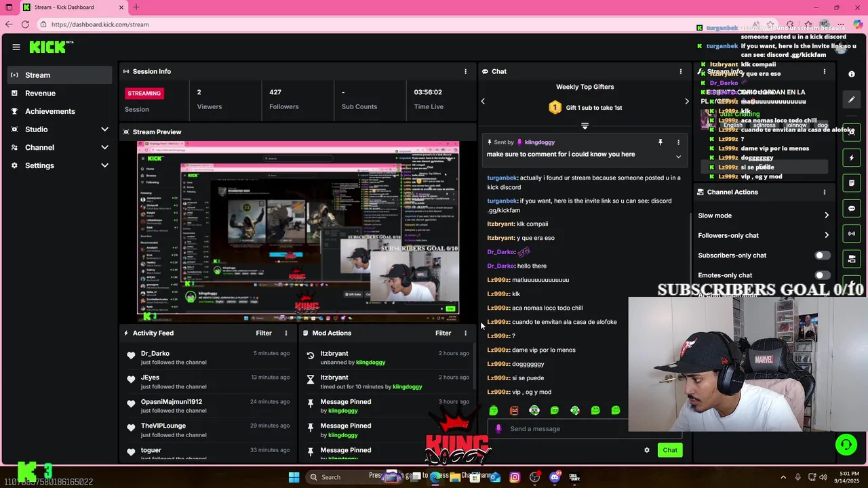
Task: Click the pencil edit icon in right rail
Action: [x=852, y=100]
